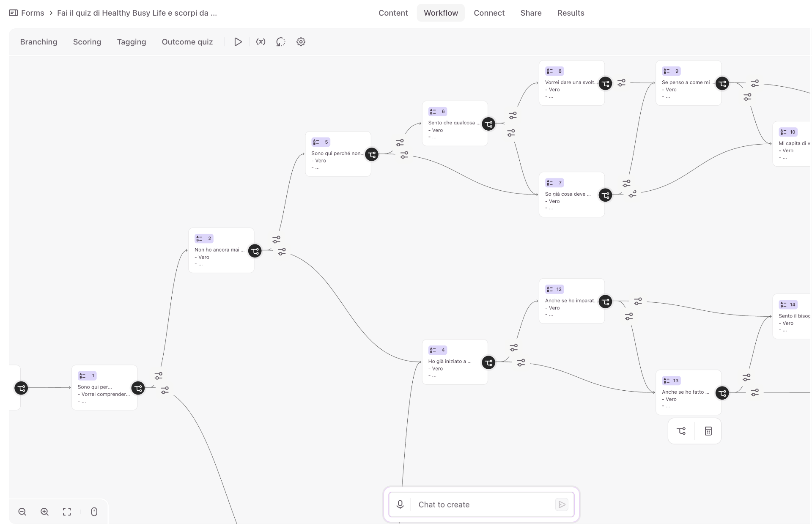Screen dimensions: 812x529
Task: Open Scoring workflow option
Action: tap(87, 42)
